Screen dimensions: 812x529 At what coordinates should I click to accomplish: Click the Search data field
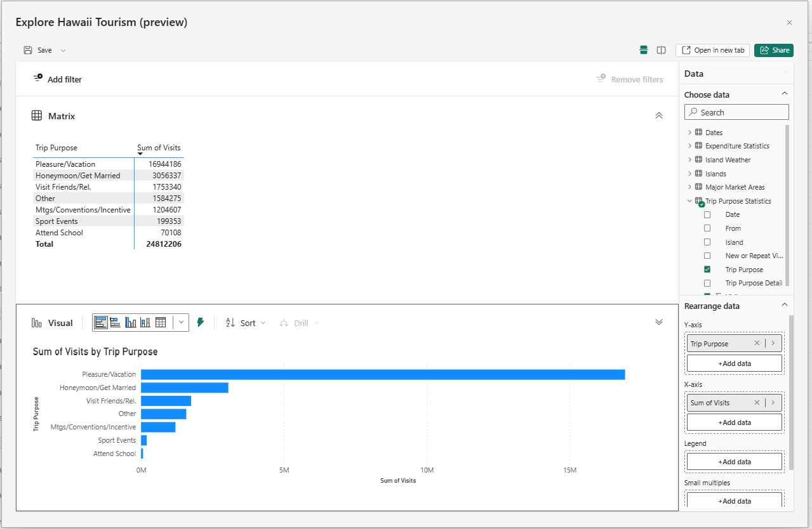click(x=736, y=112)
